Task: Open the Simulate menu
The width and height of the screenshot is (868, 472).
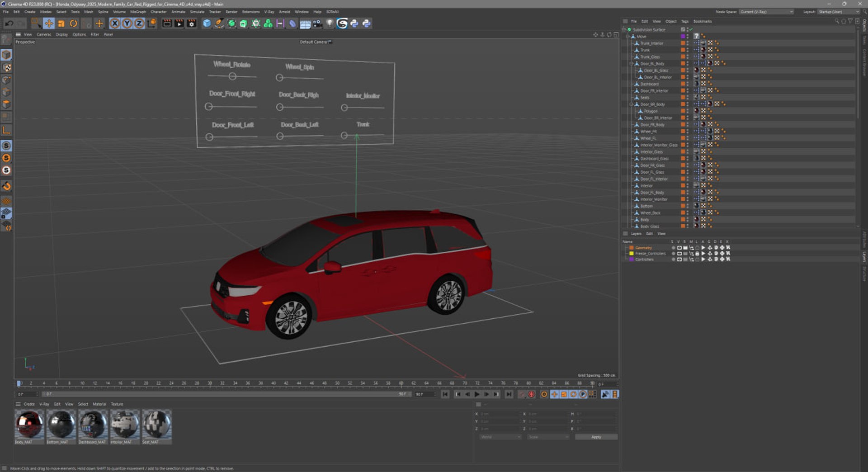Action: point(197,12)
